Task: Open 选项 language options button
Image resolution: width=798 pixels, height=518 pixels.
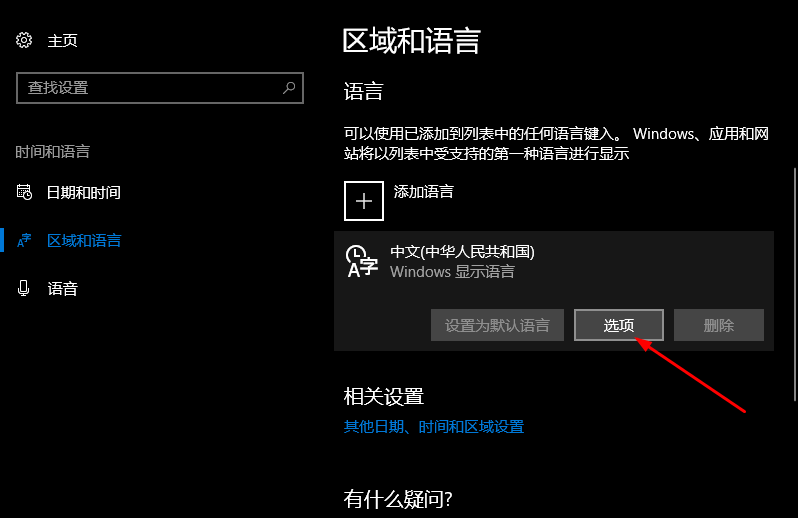Action: coord(619,325)
